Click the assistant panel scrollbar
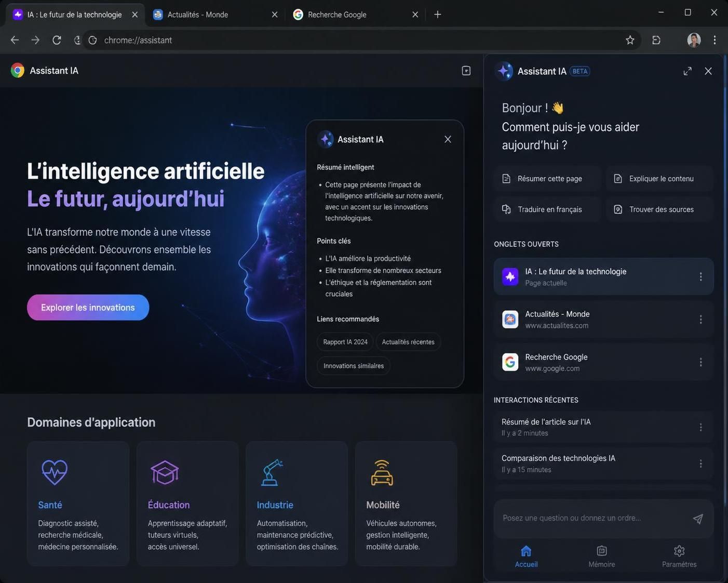Image resolution: width=728 pixels, height=583 pixels. click(x=724, y=281)
